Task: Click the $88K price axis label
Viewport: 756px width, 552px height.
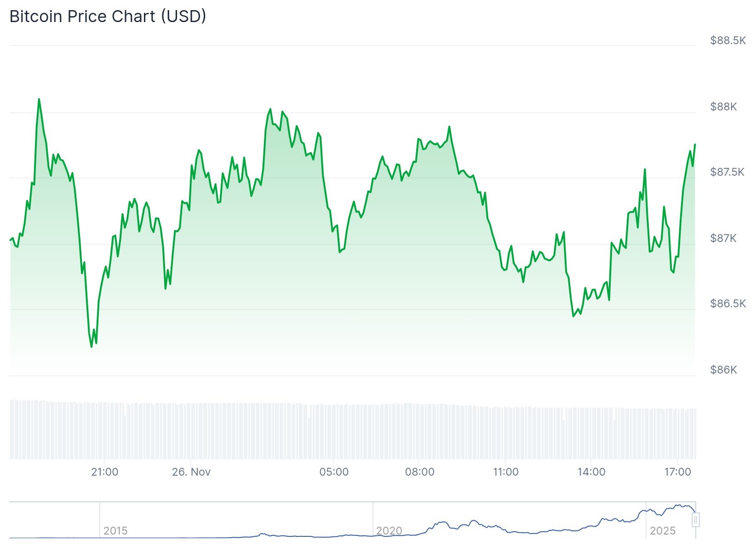Action: [x=724, y=107]
